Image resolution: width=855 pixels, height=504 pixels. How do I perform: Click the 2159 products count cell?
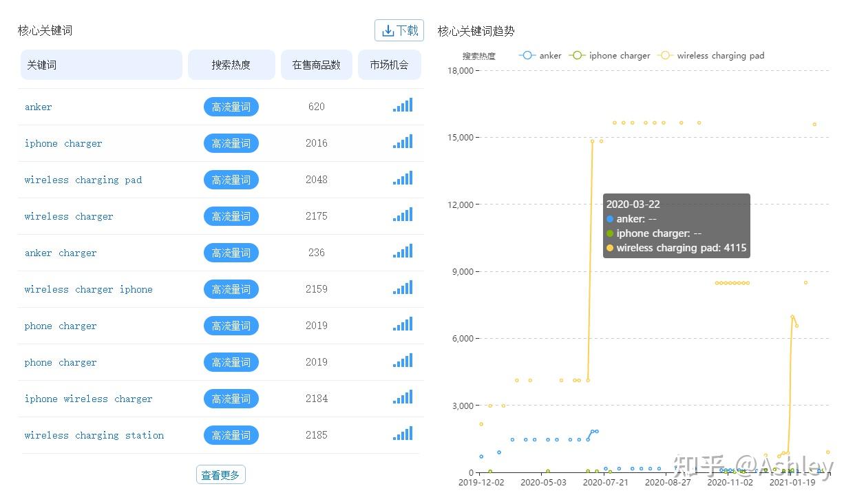coord(317,289)
